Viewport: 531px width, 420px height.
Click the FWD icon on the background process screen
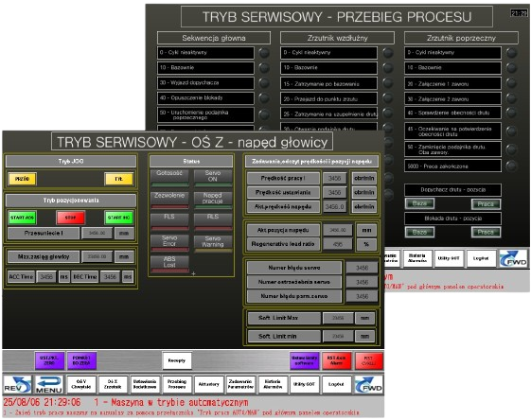[x=514, y=258]
